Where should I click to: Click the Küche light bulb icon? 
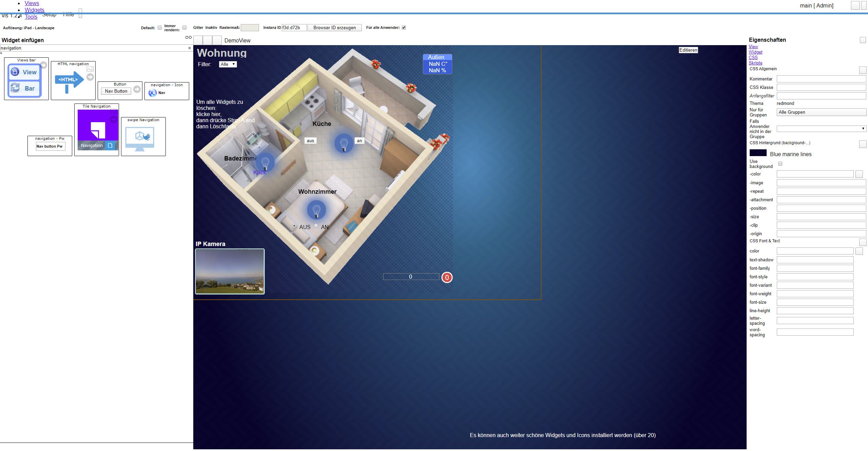344,144
